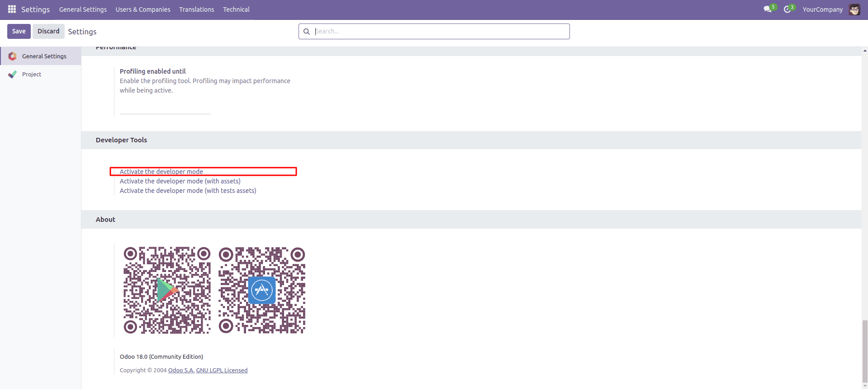Screen dimensions: 868x389
Task: Click the Project checkmark icon in sidebar
Action: pyautogui.click(x=13, y=74)
